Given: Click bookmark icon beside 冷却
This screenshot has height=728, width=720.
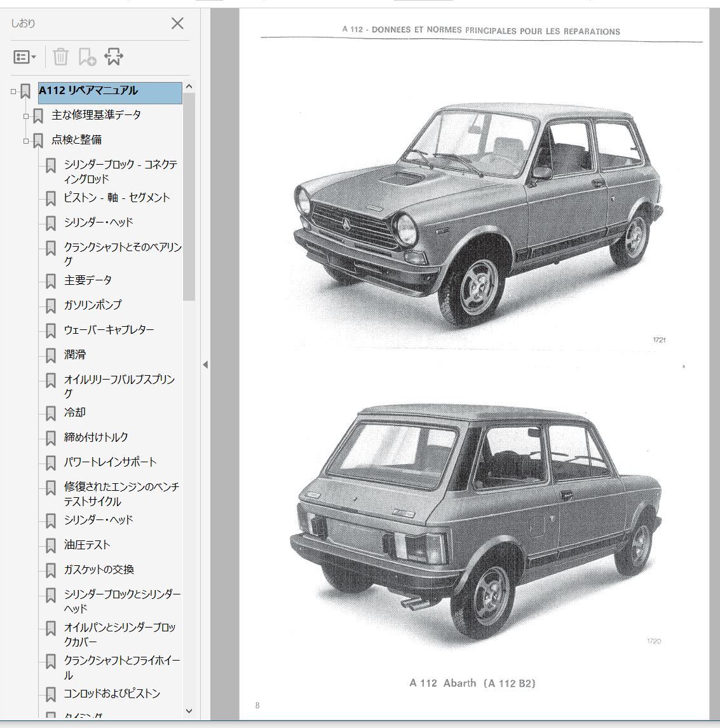Looking at the screenshot, I should coord(51,414).
